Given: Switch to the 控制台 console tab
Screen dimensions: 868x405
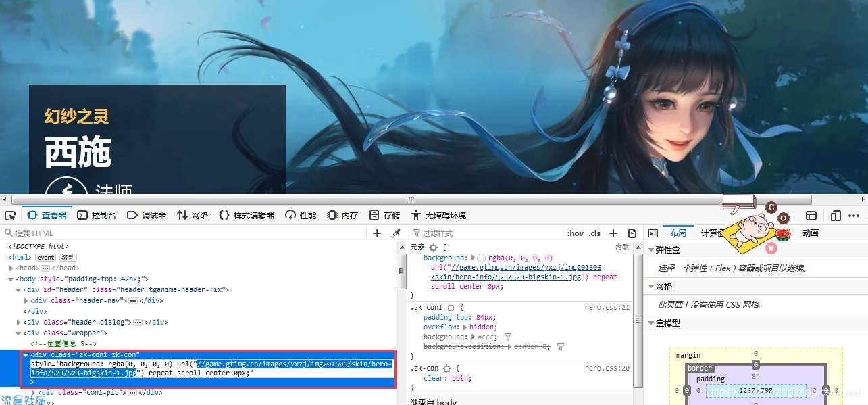Looking at the screenshot, I should [x=97, y=215].
